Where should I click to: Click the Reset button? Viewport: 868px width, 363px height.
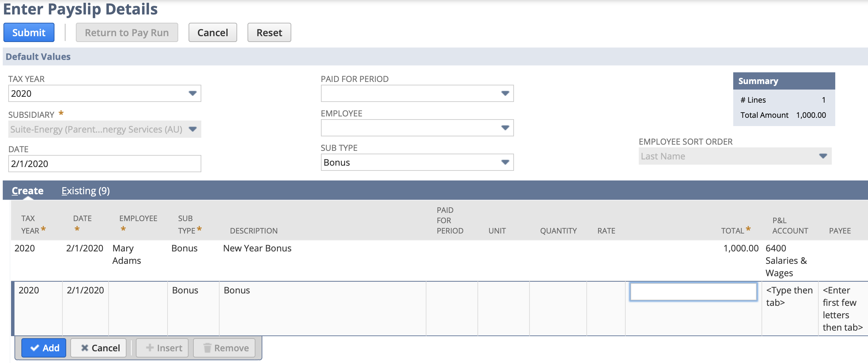coord(269,32)
